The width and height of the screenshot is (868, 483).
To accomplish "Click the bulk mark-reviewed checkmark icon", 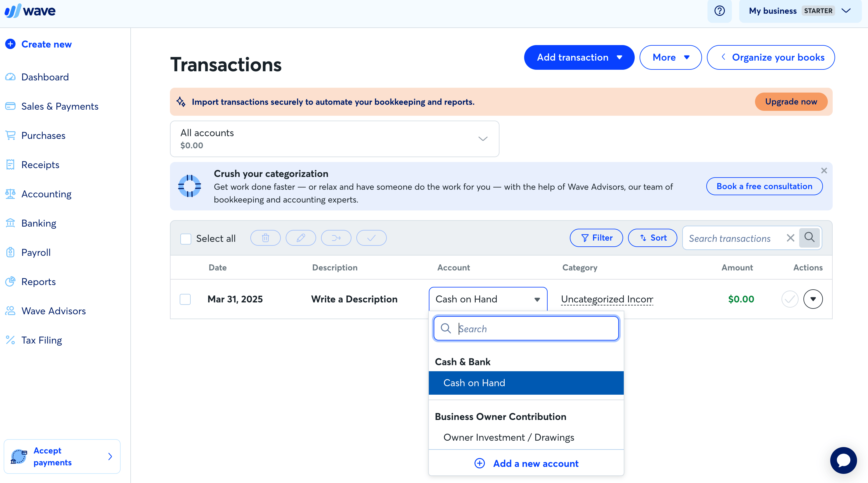I will pos(371,238).
